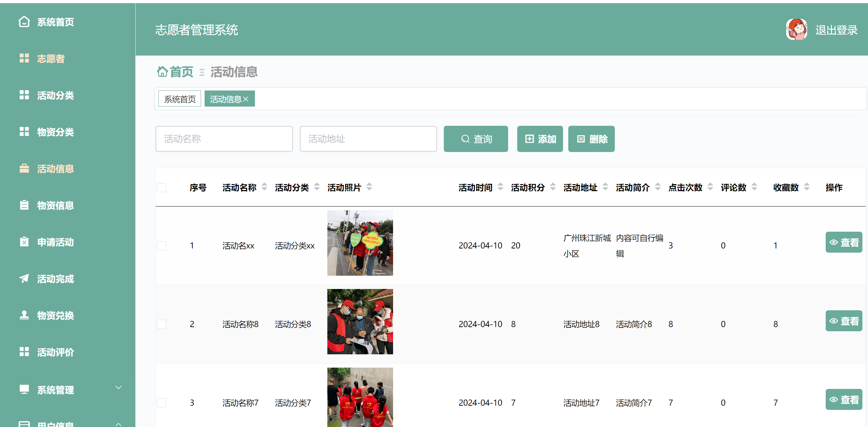Click the home icon in the breadcrumb

162,72
